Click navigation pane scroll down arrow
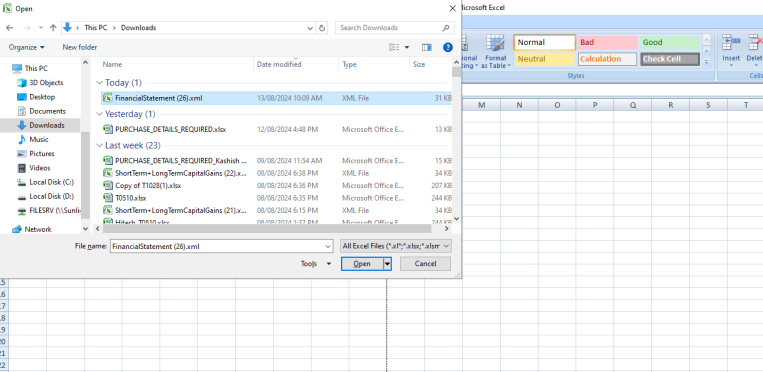The width and height of the screenshot is (763, 372). coord(86,228)
